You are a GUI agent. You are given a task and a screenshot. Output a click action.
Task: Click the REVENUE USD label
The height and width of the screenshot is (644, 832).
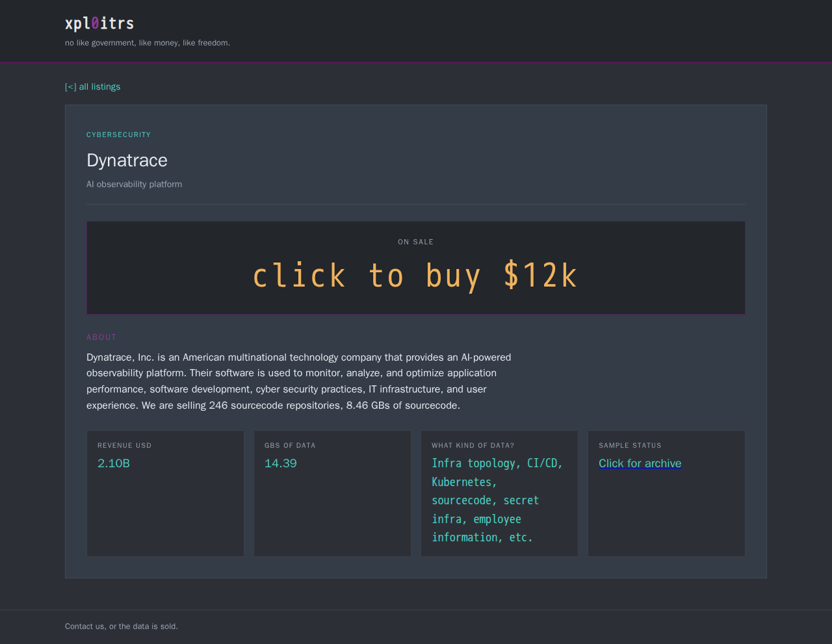[124, 445]
